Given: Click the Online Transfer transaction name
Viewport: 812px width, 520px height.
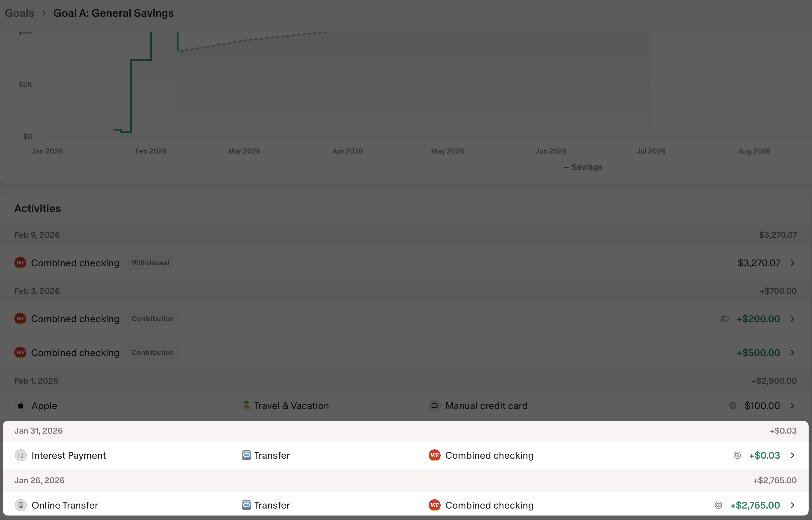Looking at the screenshot, I should 65,505.
